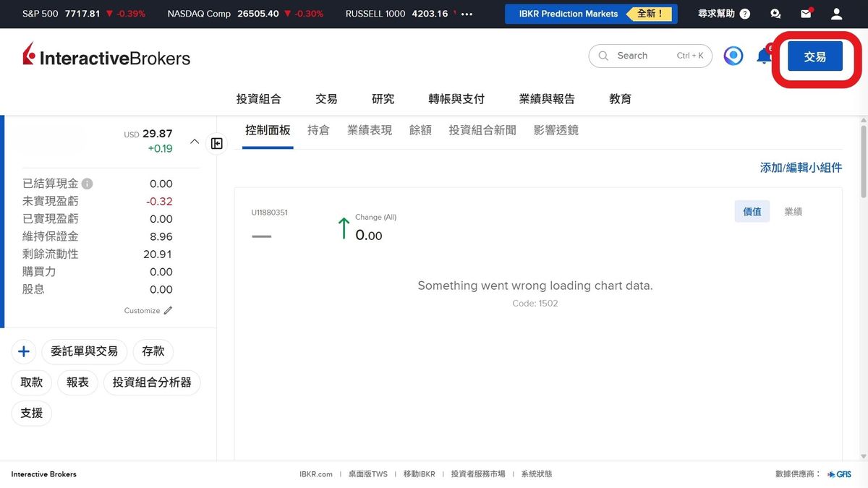Open the 投資者服務市場 footer link
Viewport: 868px width, 488px height.
tap(478, 474)
